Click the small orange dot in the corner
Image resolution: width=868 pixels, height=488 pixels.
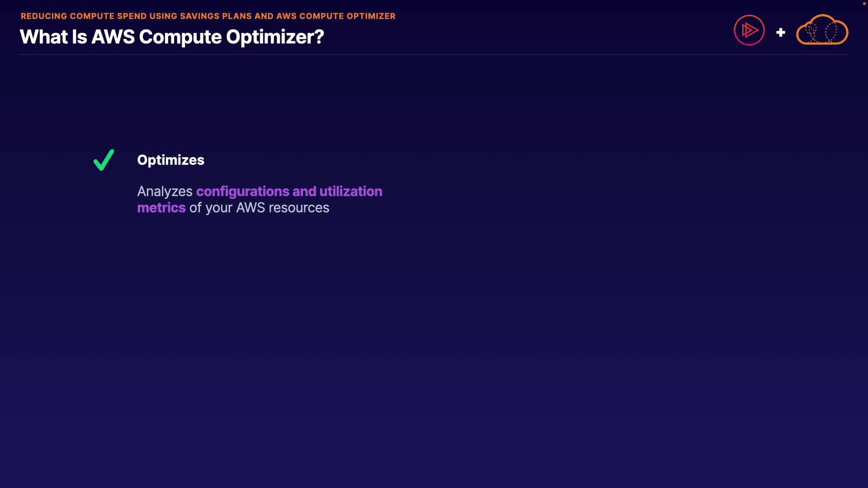864,4
